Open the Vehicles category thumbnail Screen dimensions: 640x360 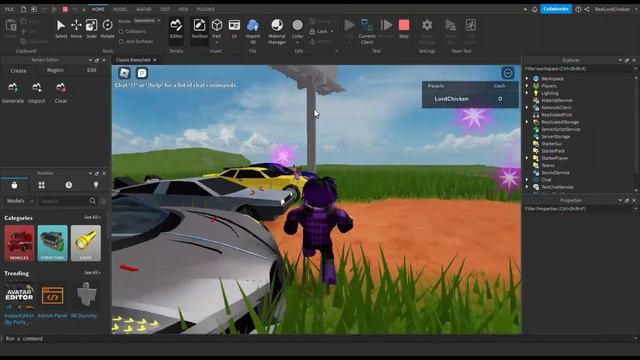(x=19, y=243)
